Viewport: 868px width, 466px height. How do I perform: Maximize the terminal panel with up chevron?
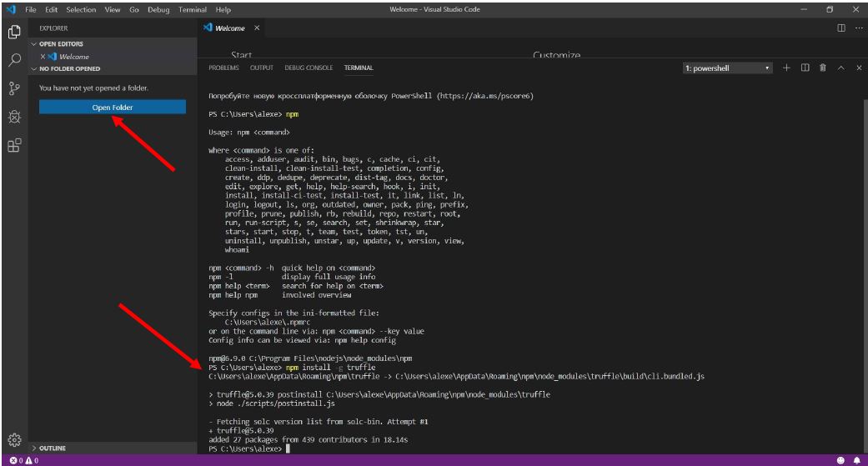[x=841, y=68]
